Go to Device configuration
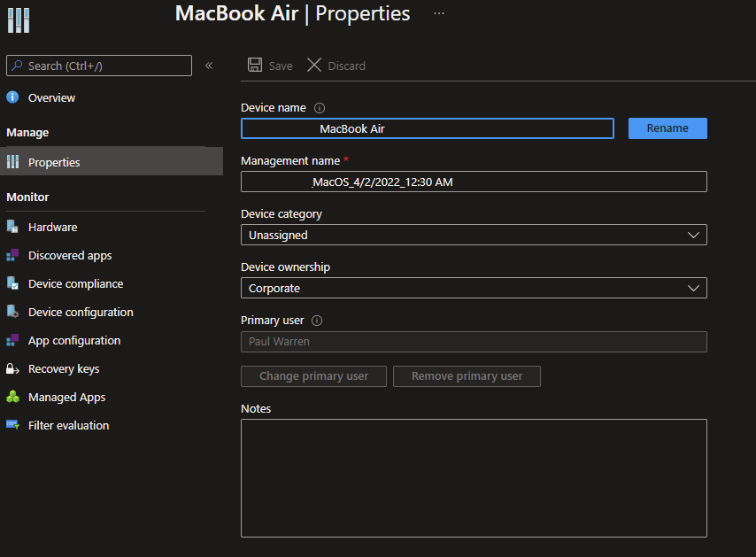 tap(81, 313)
